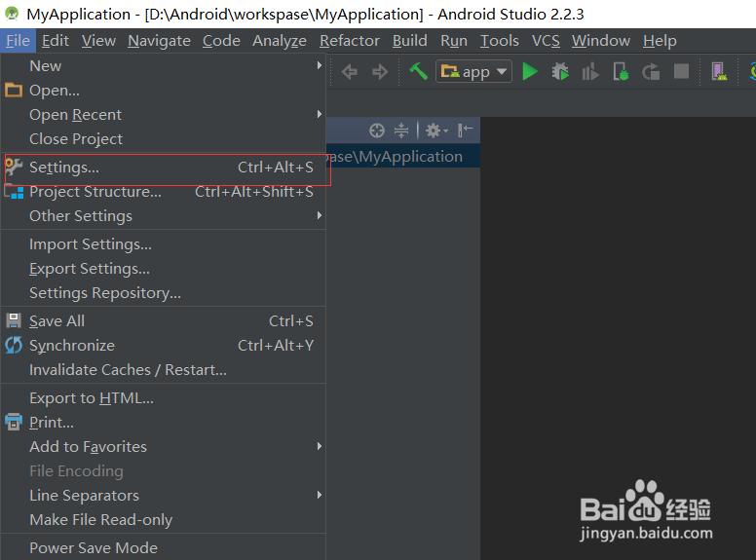This screenshot has height=560, width=756.
Task: Open the Navigate menu
Action: 159,41
